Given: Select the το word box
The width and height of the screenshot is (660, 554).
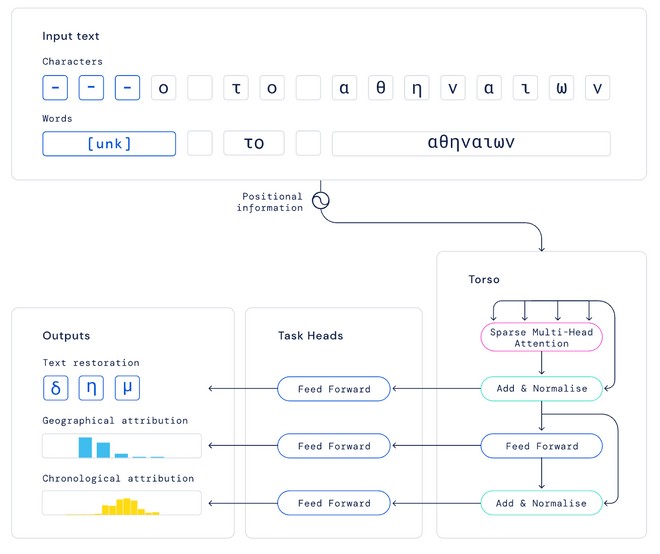Looking at the screenshot, I should click(x=254, y=144).
